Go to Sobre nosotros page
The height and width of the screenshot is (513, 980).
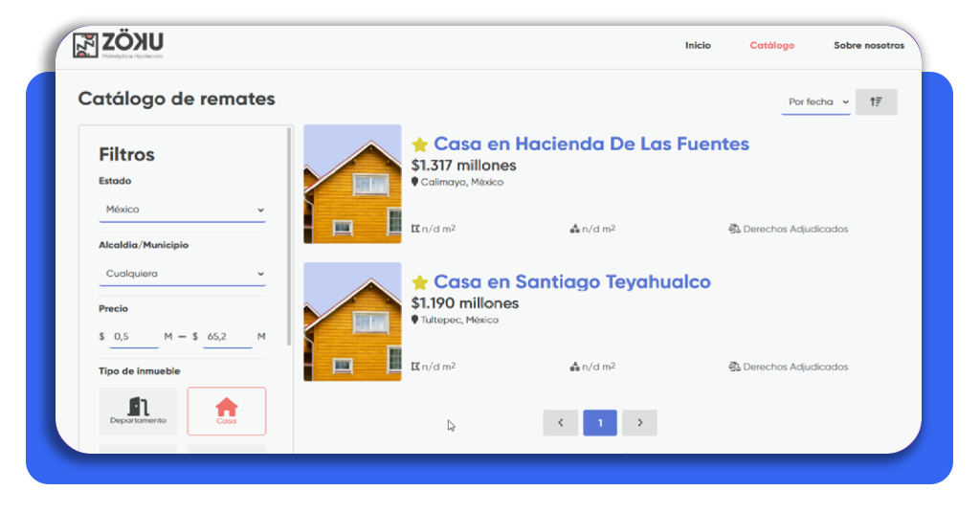(x=869, y=46)
